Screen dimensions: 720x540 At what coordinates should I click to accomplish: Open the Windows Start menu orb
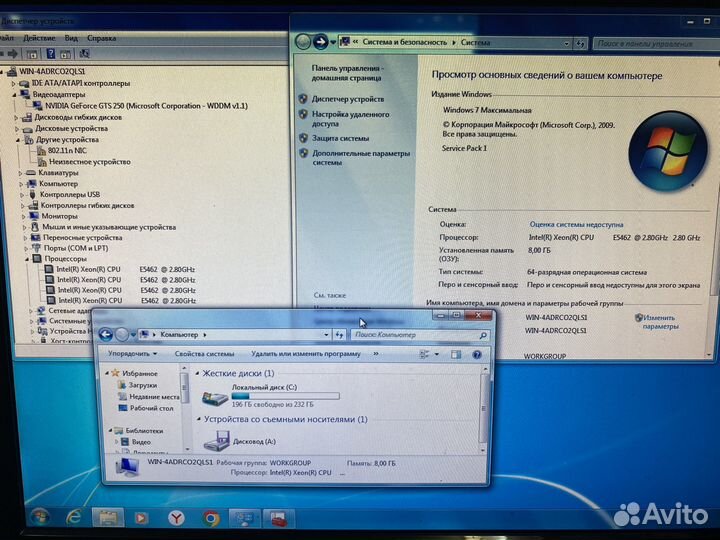[x=40, y=518]
